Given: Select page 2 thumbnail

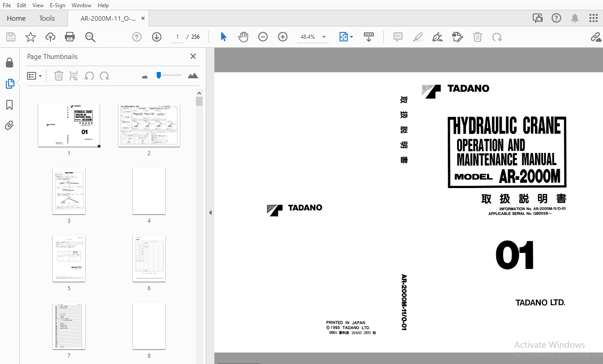Looking at the screenshot, I should (149, 125).
